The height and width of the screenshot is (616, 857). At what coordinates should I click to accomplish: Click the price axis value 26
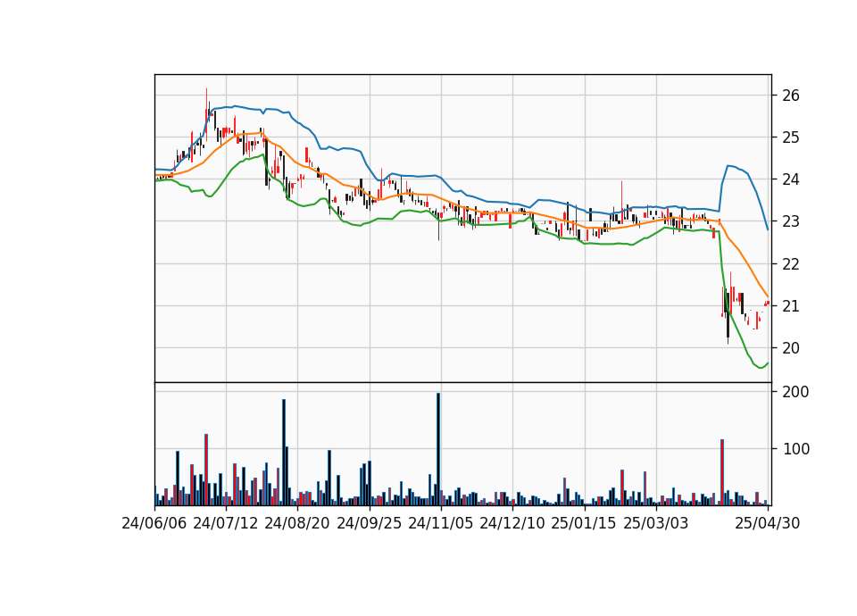click(x=791, y=96)
